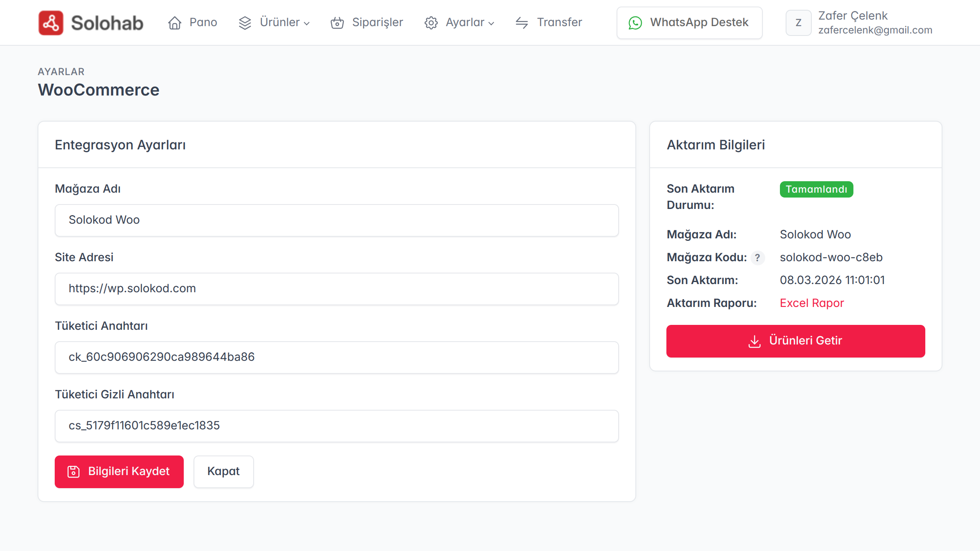
Task: Click the solokod-woo-c8eb store code text
Action: [x=831, y=257]
